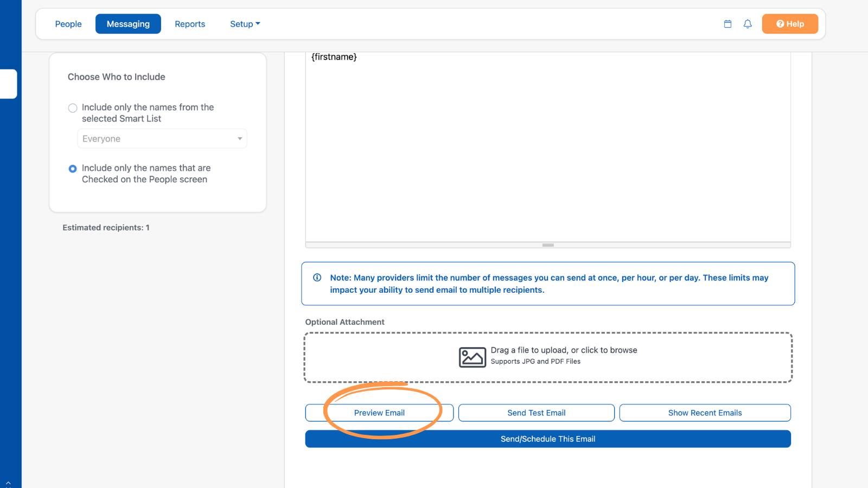Open notifications bell icon

[748, 24]
